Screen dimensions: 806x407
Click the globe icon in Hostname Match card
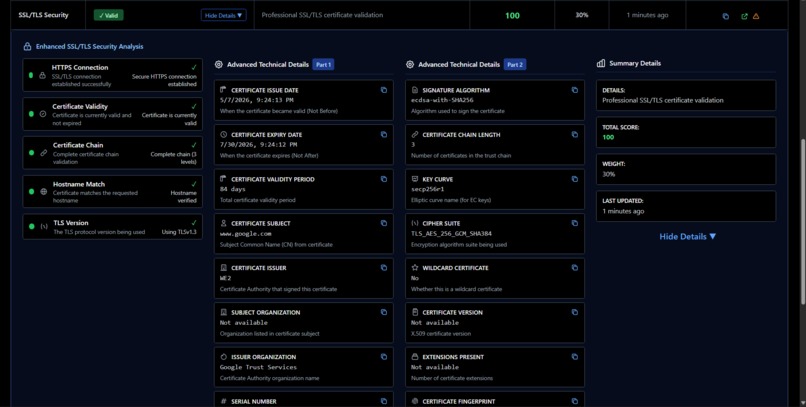(44, 192)
